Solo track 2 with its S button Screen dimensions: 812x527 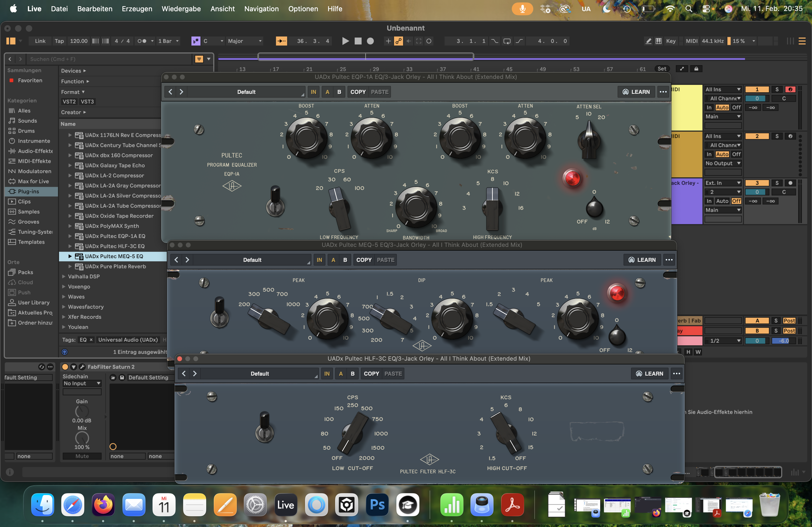[x=777, y=136]
